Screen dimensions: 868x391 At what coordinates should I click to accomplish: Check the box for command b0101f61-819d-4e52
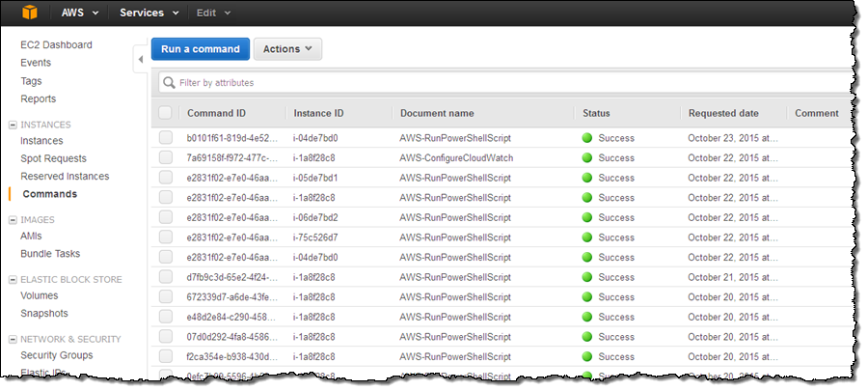tap(166, 138)
